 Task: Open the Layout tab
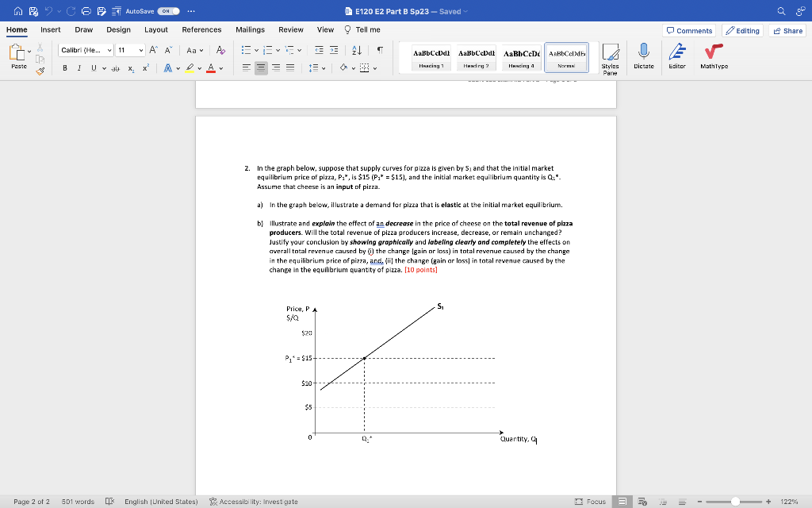pyautogui.click(x=156, y=29)
